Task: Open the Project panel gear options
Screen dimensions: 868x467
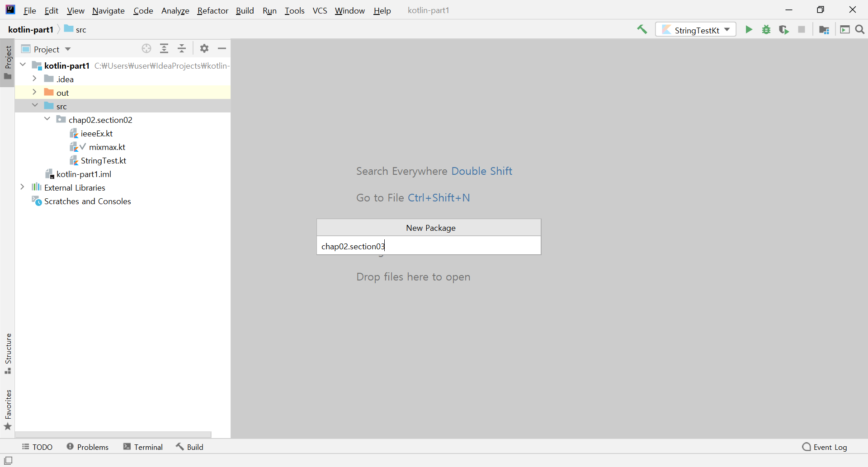Action: (204, 49)
